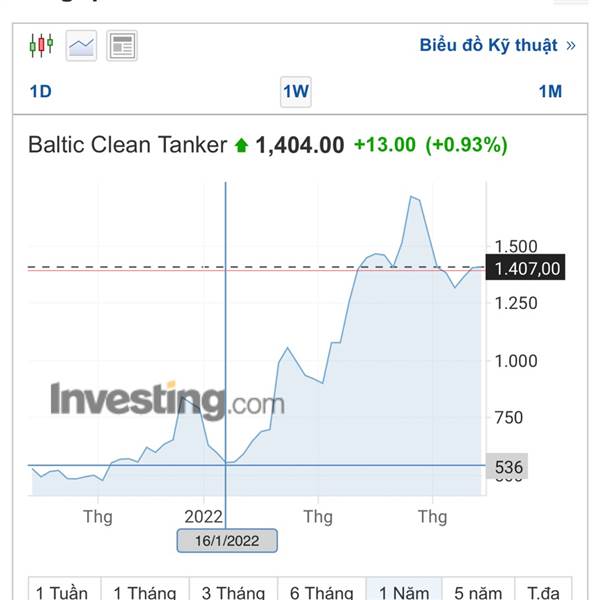Screen dimensions: 600x600
Task: Open the news overlay chart icon
Action: [x=122, y=46]
